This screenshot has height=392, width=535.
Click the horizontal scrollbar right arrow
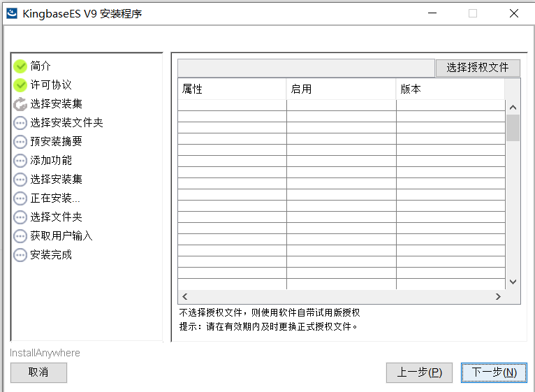(x=498, y=297)
